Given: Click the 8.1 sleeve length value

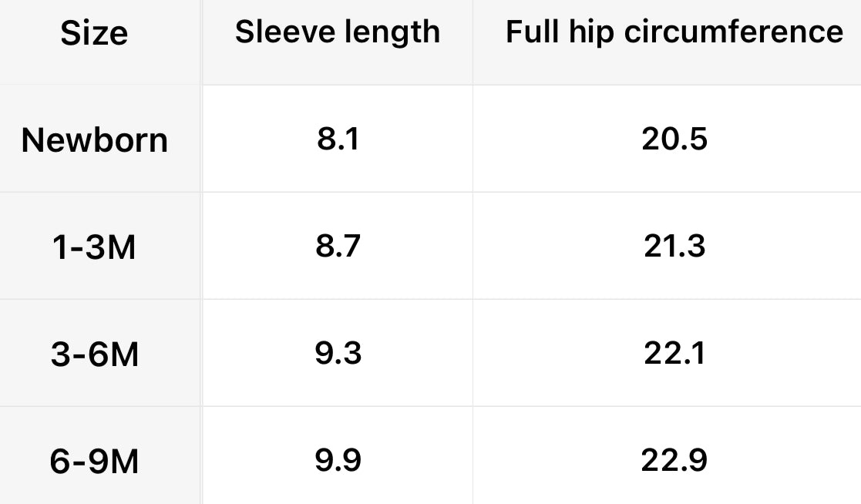Looking at the screenshot, I should pos(338,139).
